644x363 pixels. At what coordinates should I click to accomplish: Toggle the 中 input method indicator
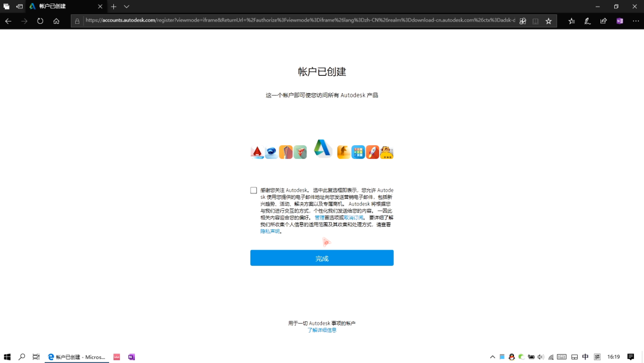click(586, 357)
